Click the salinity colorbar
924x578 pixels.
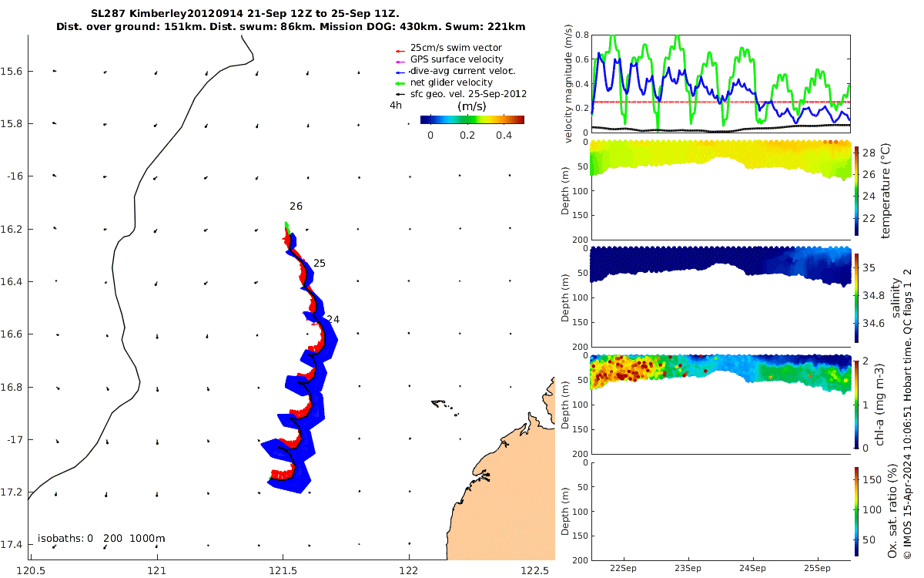click(857, 297)
